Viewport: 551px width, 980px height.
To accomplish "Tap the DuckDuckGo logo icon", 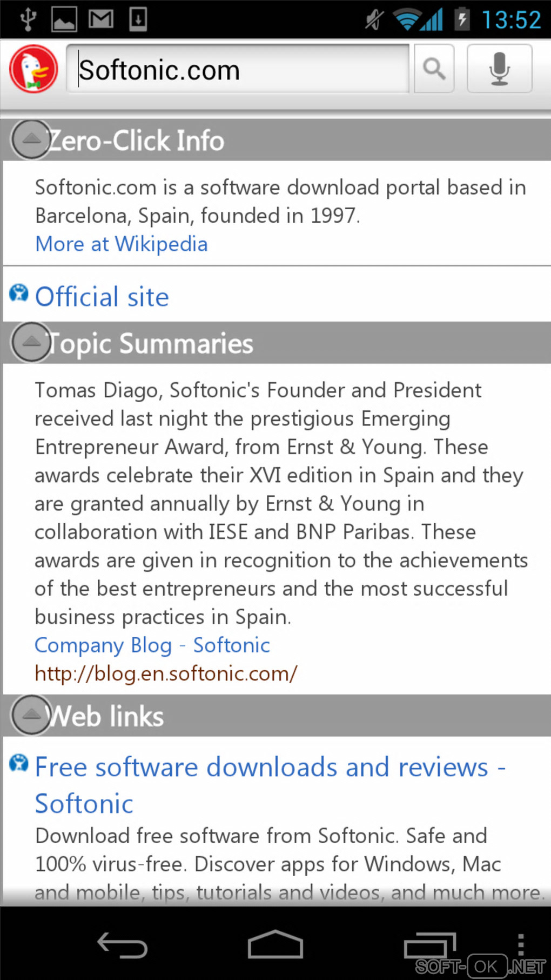I will [33, 69].
